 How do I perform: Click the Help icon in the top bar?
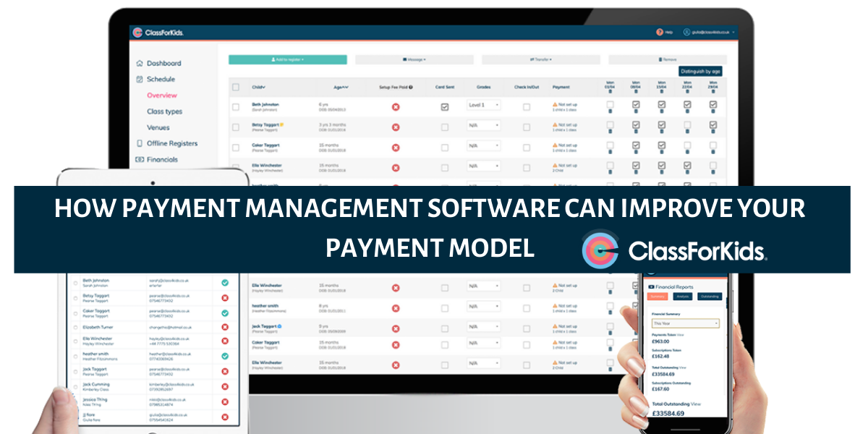tap(659, 32)
